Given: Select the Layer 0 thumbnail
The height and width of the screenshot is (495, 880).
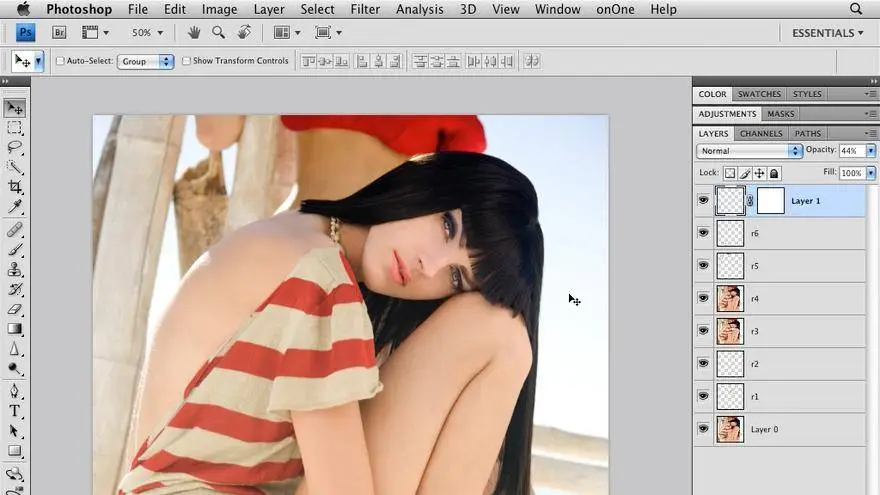Looking at the screenshot, I should point(730,429).
